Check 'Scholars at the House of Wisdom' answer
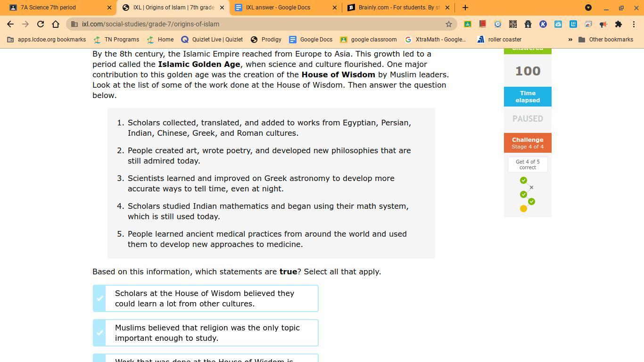Screen dimensions: 644x362 coord(206,298)
